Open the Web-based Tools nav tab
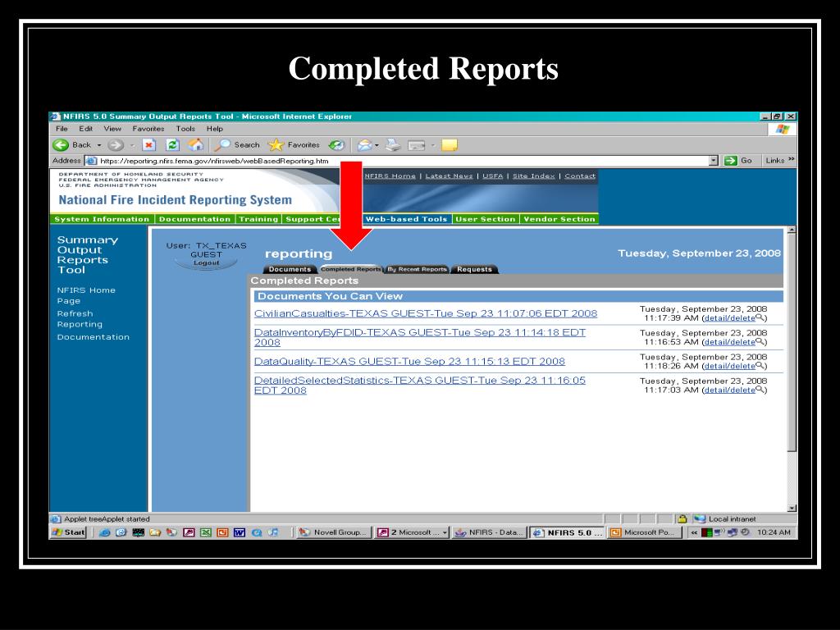 coord(407,218)
